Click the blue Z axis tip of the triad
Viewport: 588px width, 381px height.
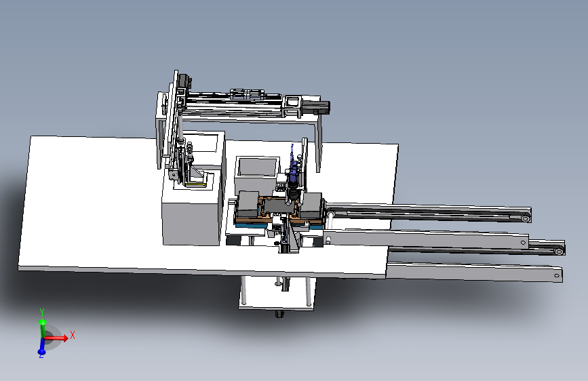pyautogui.click(x=41, y=352)
